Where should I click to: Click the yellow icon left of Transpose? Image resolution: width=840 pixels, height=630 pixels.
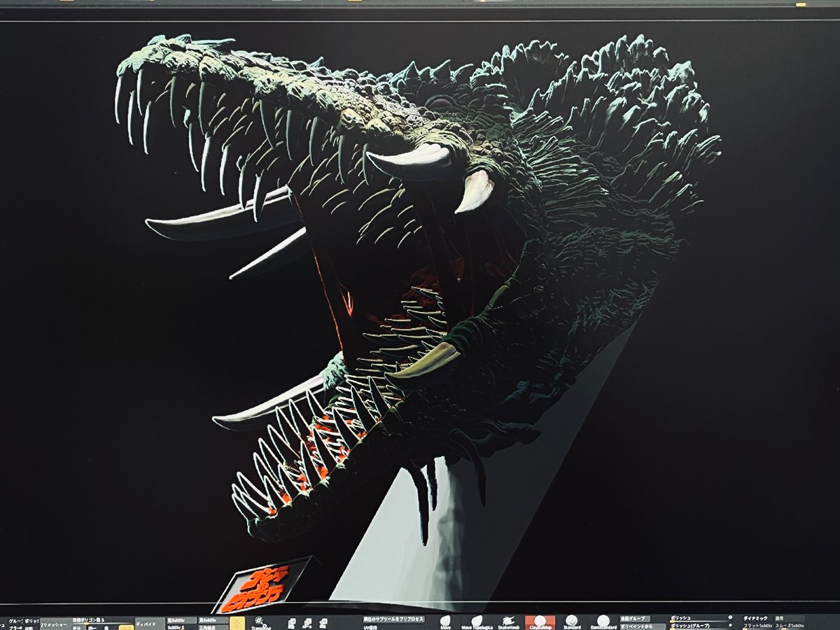click(x=237, y=623)
